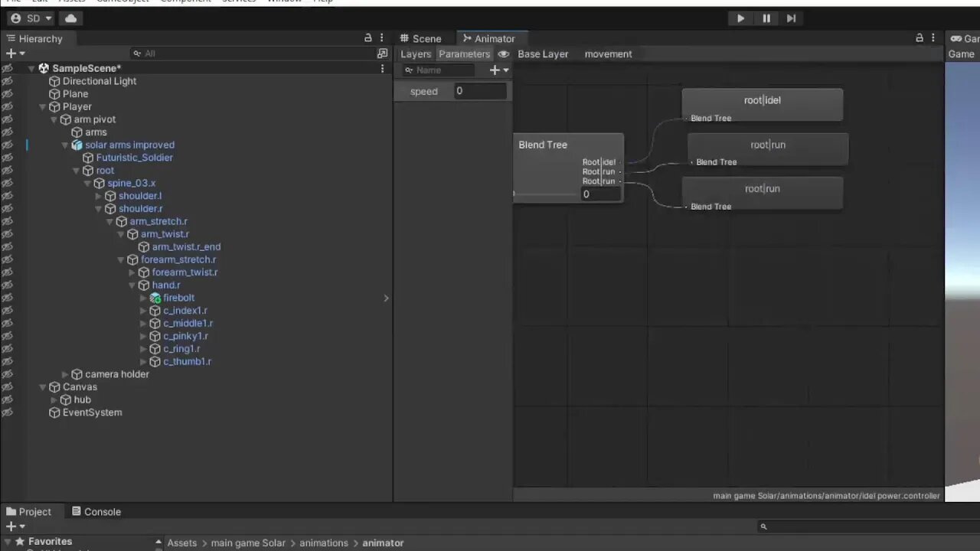
Task: Open the add parameter plus dropdown
Action: 499,70
